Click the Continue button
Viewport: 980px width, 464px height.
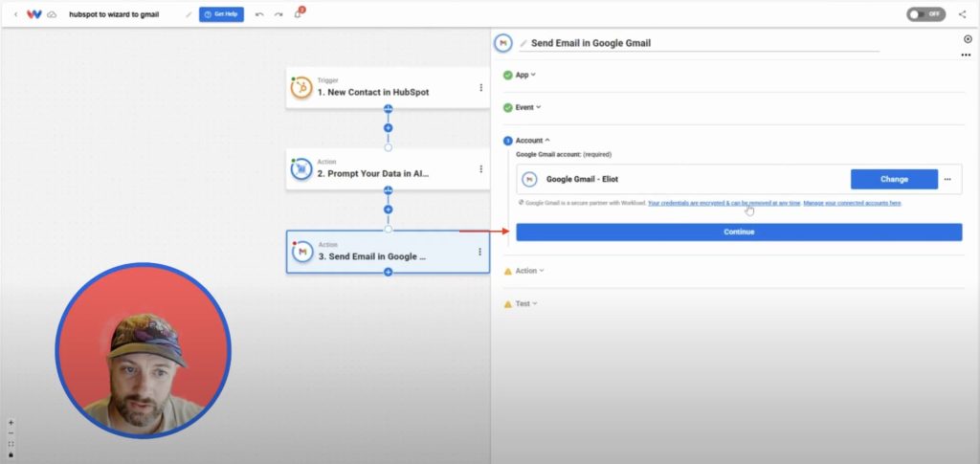pyautogui.click(x=739, y=232)
